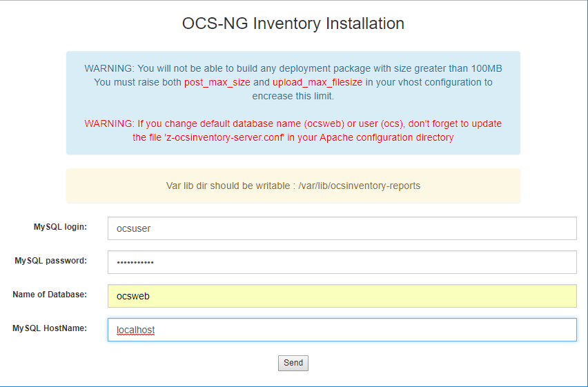Click into the MySQL HostName field
588x387 pixels.
(x=342, y=330)
